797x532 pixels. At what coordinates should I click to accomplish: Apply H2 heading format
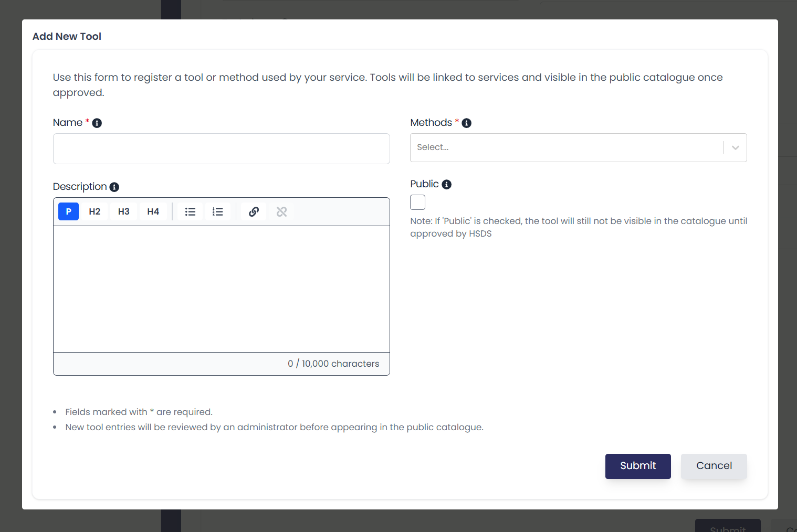coord(95,211)
